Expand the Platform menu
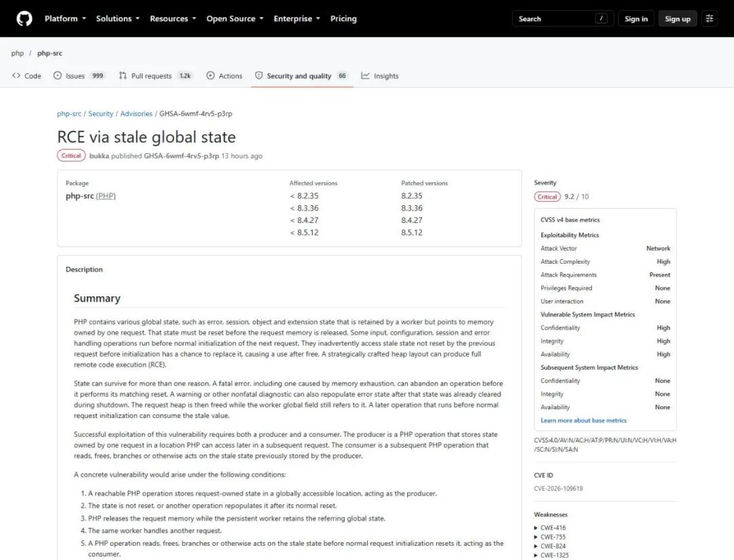This screenshot has height=560, width=734. coord(65,19)
